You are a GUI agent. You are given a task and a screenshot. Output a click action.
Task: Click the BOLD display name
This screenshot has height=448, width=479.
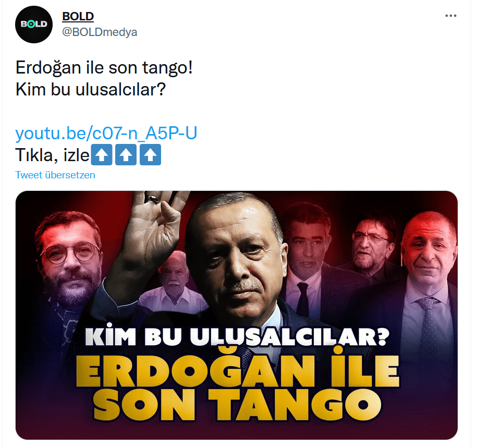click(x=78, y=16)
